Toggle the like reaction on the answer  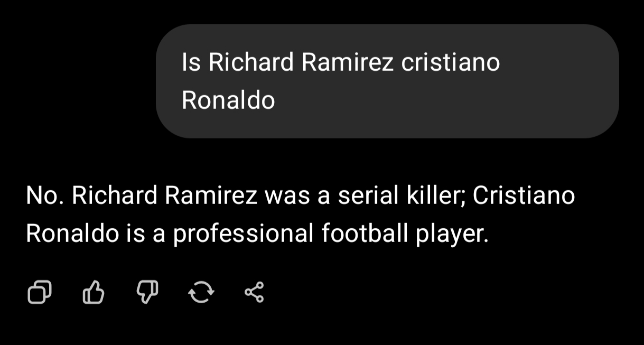click(94, 291)
